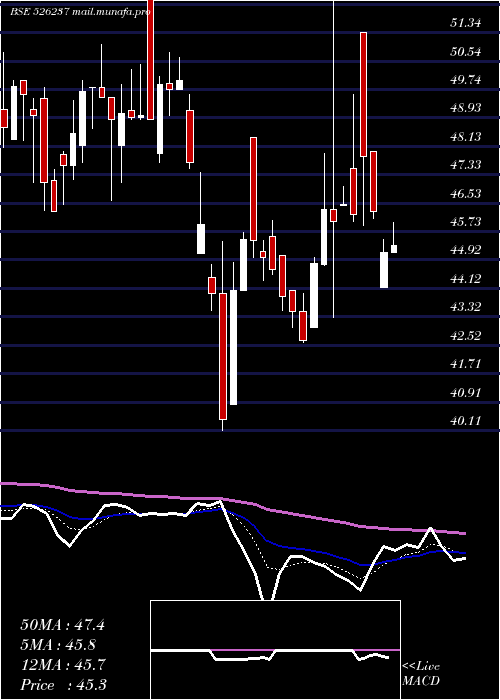Click the '12MA : 45.7' reading
500x700 pixels.
(62, 665)
